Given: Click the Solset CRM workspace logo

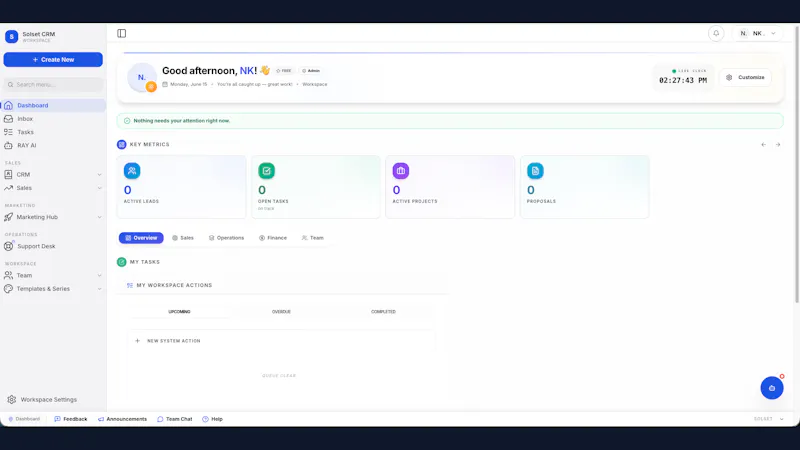Looking at the screenshot, I should 12,37.
